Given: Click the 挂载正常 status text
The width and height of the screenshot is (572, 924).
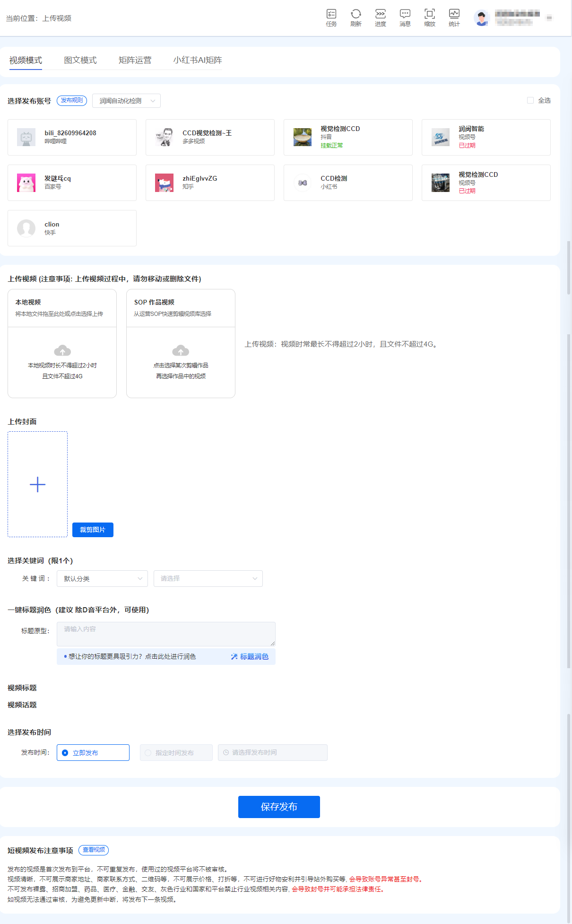Looking at the screenshot, I should click(x=332, y=146).
